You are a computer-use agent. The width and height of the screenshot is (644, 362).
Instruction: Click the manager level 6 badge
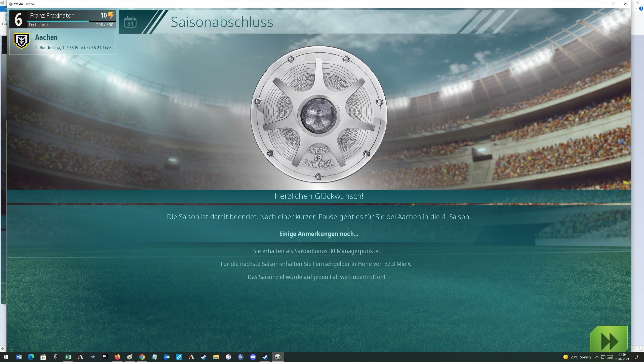(18, 20)
